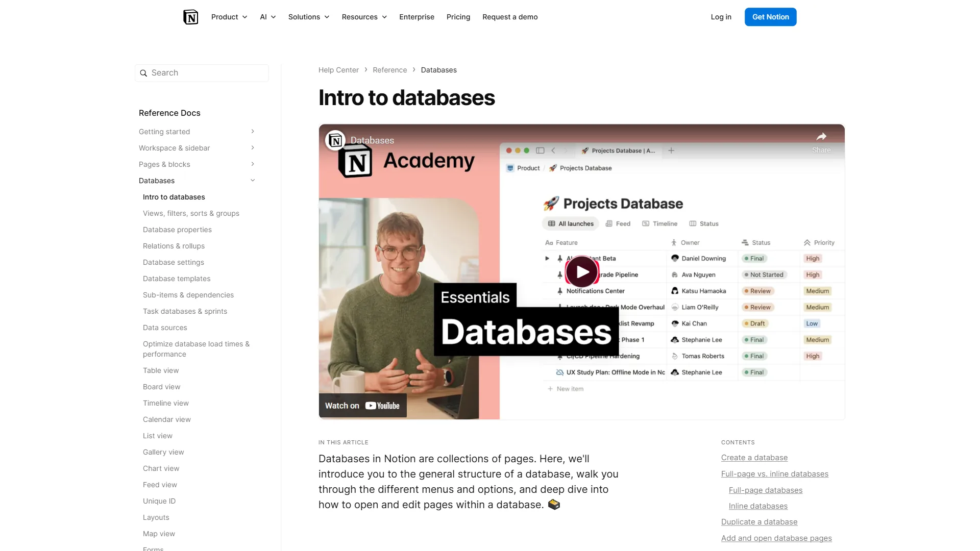980x551 pixels.
Task: Open Calendar view article
Action: [x=167, y=419]
